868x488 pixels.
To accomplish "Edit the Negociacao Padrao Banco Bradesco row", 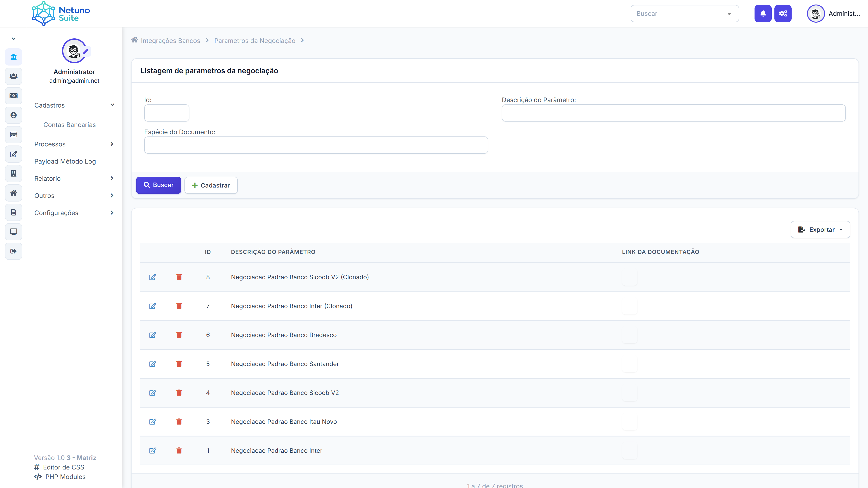I will [x=153, y=335].
